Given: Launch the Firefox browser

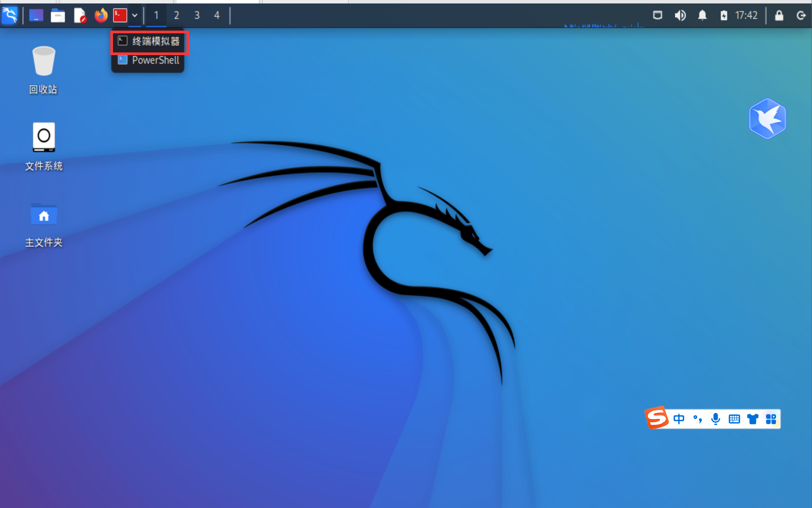Looking at the screenshot, I should coord(101,15).
